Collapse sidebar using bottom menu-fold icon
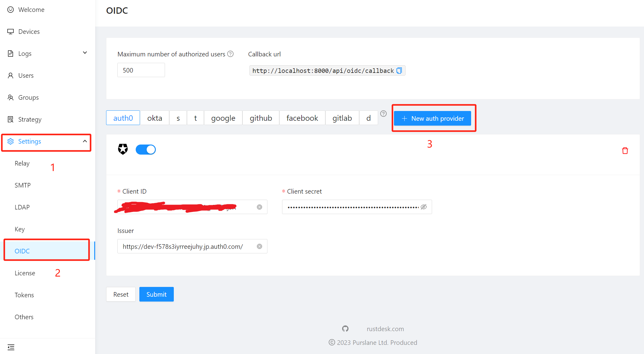 11,347
